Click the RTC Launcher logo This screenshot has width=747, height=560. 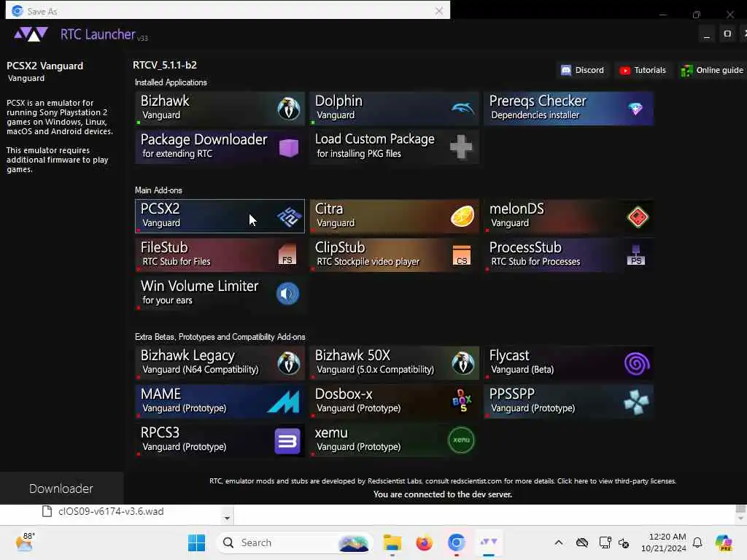(x=31, y=34)
